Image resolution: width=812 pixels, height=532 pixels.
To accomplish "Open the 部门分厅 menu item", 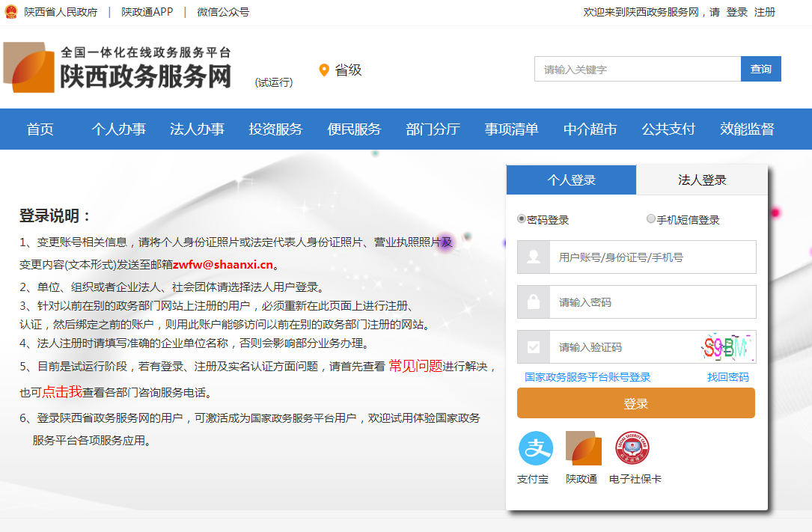I will [x=433, y=129].
